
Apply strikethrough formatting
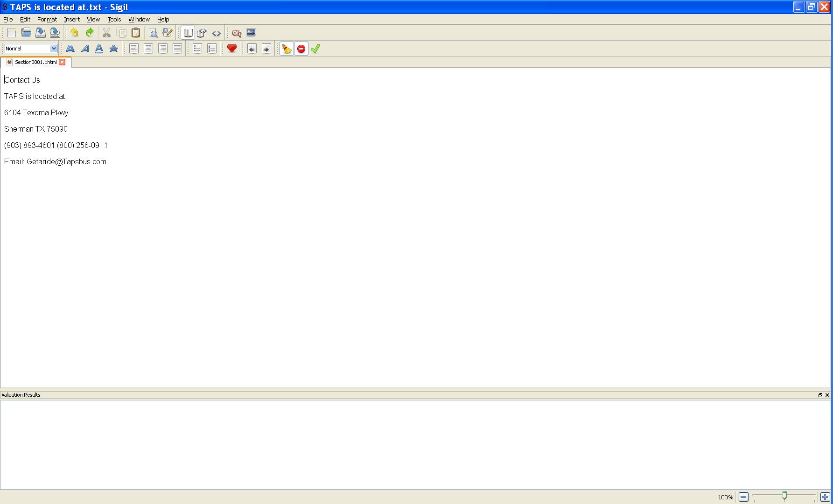coord(113,49)
